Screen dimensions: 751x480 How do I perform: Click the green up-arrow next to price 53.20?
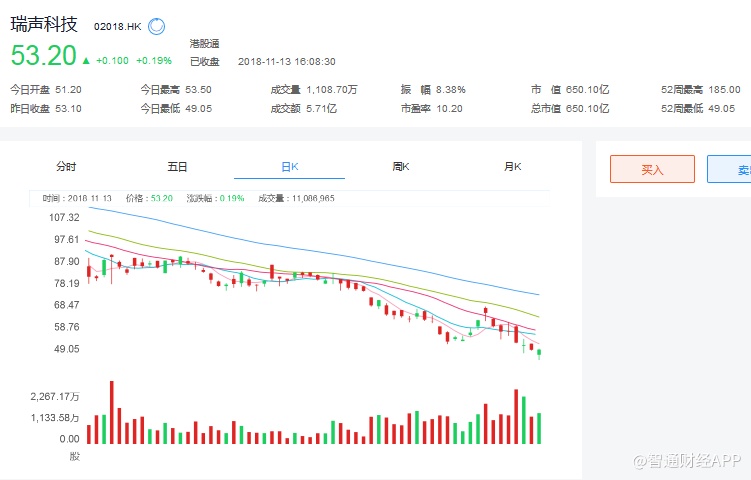pyautogui.click(x=86, y=60)
